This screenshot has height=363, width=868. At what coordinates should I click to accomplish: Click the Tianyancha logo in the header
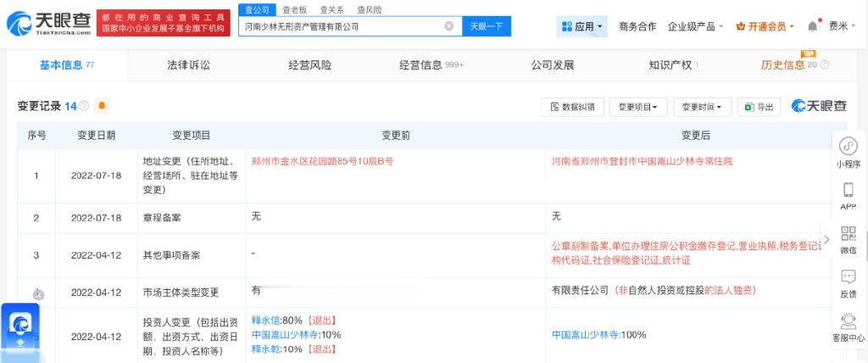pyautogui.click(x=48, y=23)
